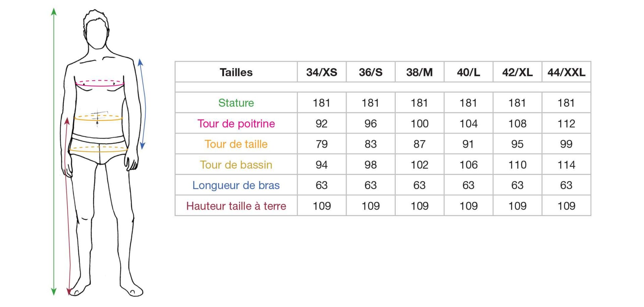Click the green stature arrow
Viewport: 644px width, 307px height.
tap(54, 152)
